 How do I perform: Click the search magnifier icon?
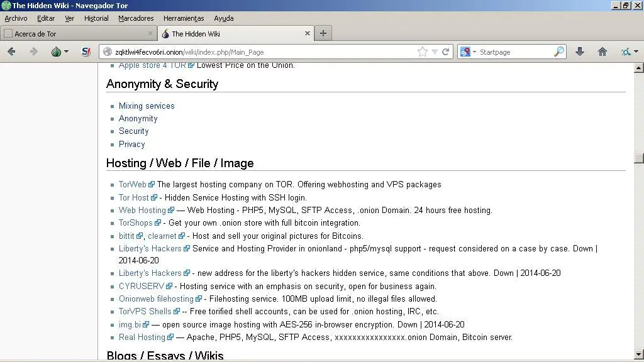pos(558,52)
